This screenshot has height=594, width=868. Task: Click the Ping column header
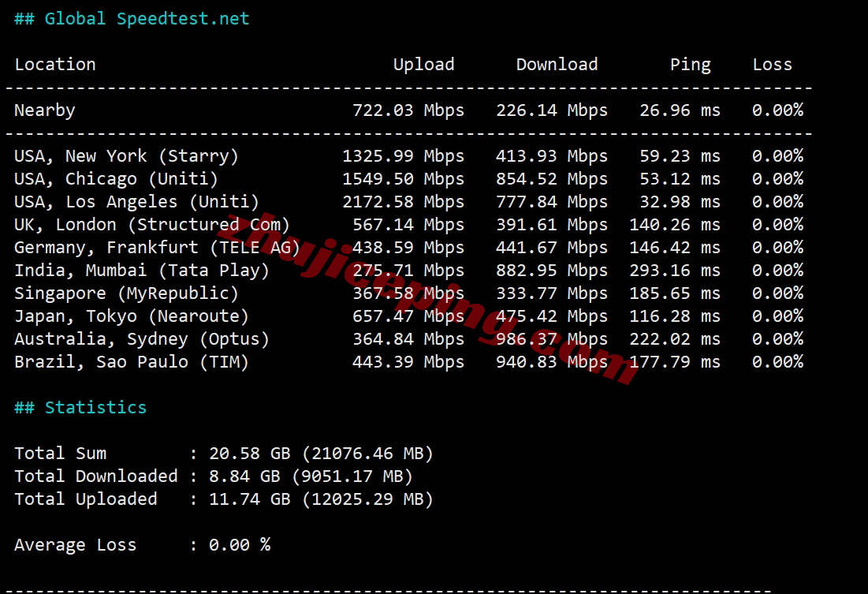(690, 65)
